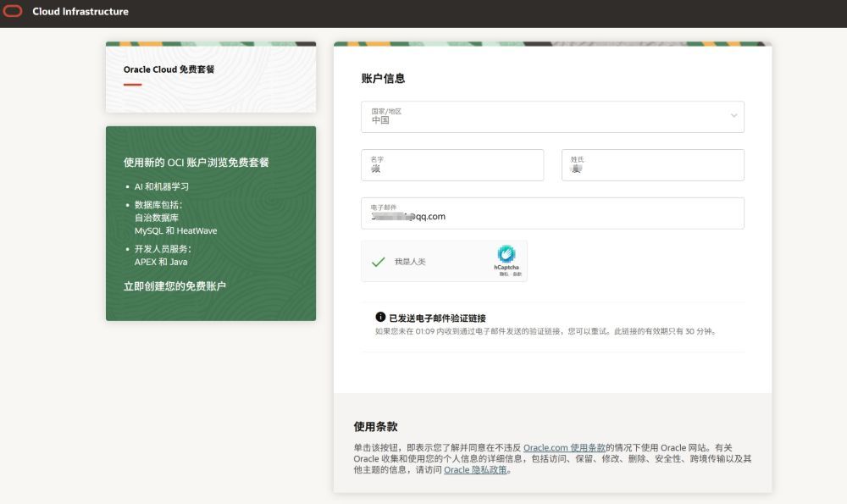
Task: Click the MySQL 和 HeatWave line
Action: coord(175,230)
